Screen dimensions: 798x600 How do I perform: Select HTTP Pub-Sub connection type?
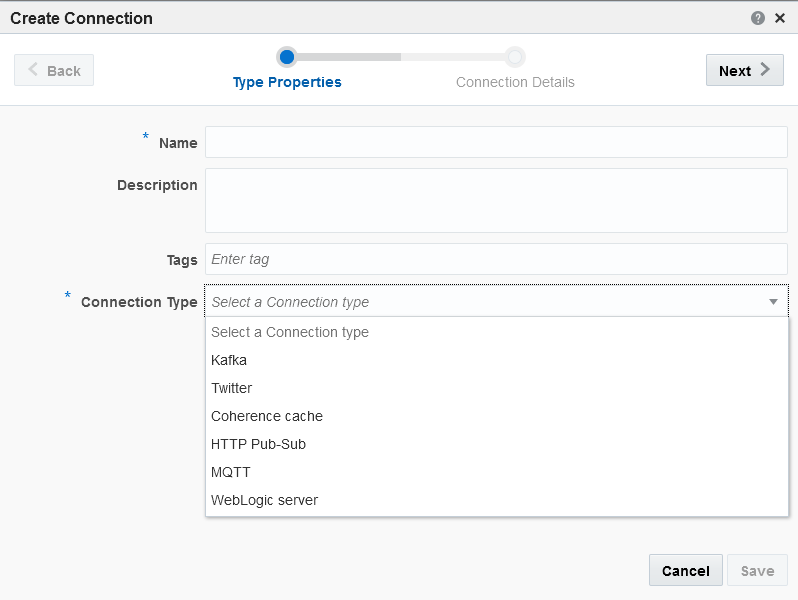click(x=496, y=444)
